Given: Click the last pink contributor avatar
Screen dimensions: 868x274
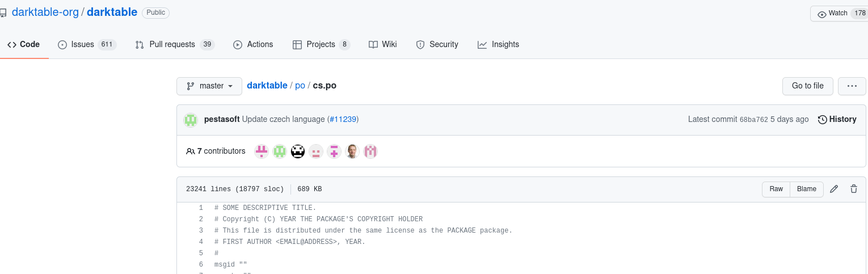Looking at the screenshot, I should coord(370,151).
